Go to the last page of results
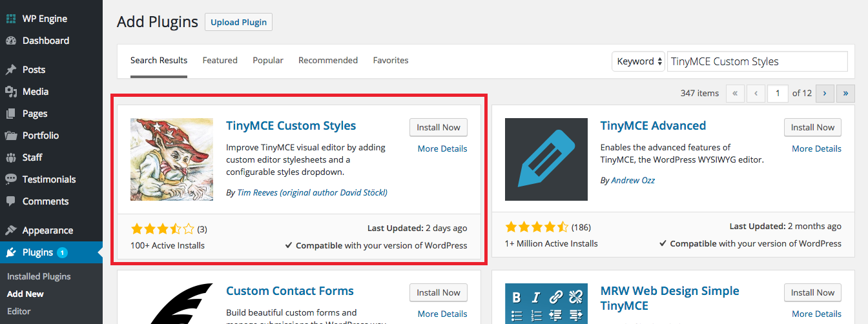The image size is (868, 324). [846, 93]
